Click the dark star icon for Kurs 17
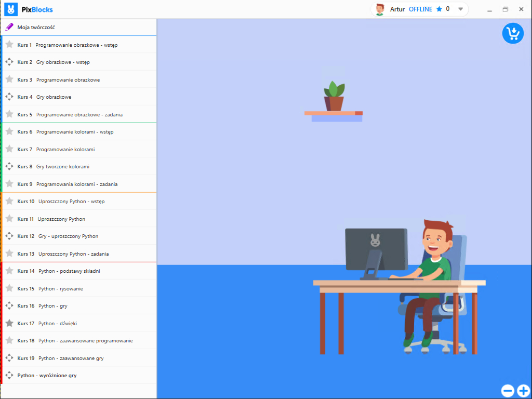532x399 pixels. pyautogui.click(x=9, y=323)
